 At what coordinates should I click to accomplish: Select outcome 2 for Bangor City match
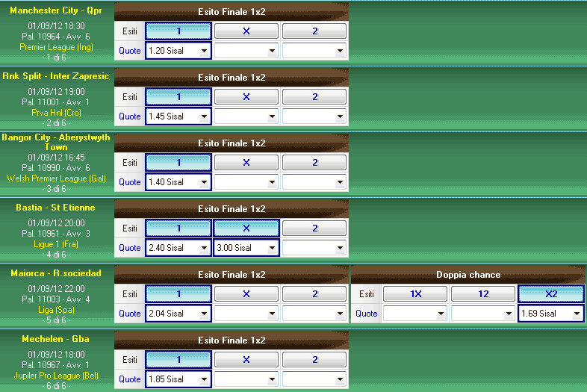point(314,163)
